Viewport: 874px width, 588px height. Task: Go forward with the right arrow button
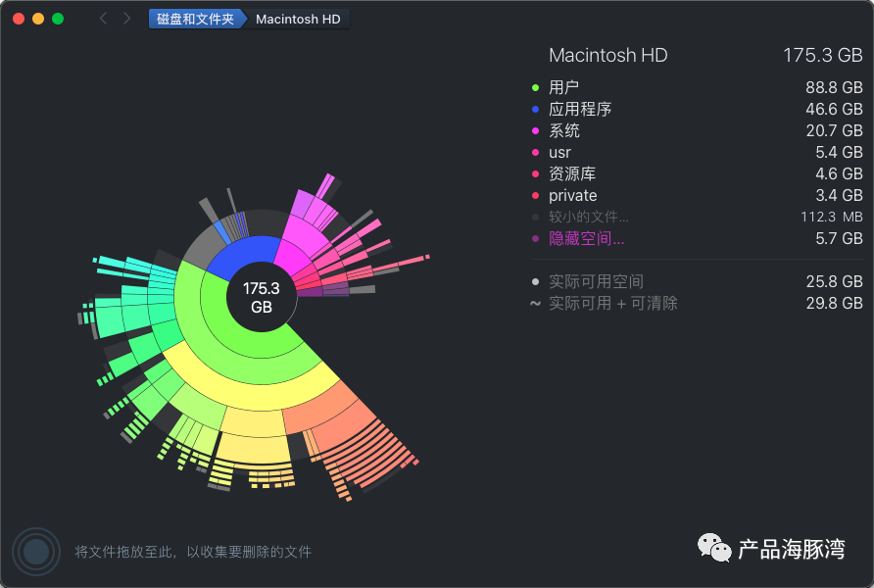click(127, 19)
